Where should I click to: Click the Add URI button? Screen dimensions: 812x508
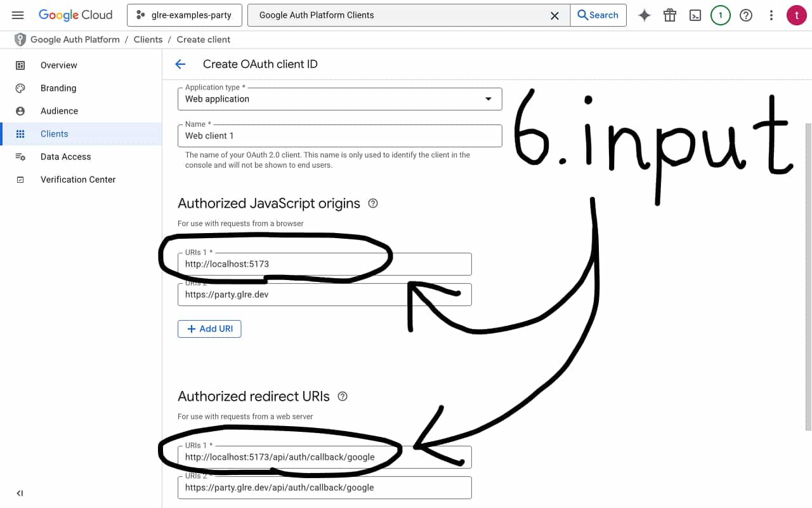point(209,329)
